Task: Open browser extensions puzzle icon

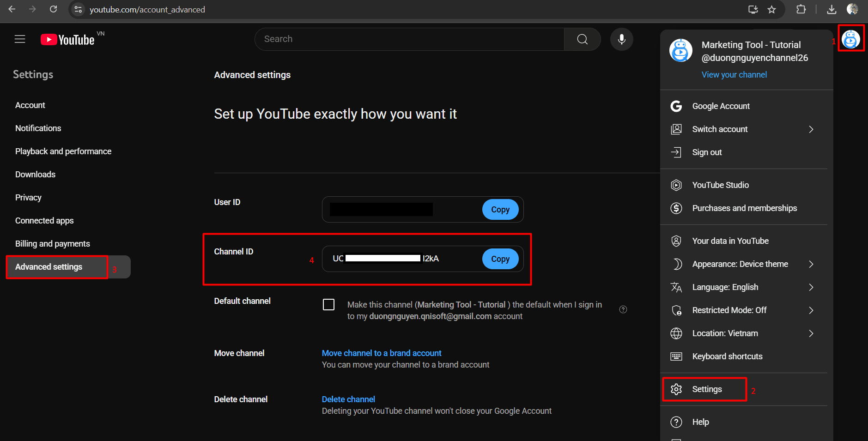Action: 801,9
